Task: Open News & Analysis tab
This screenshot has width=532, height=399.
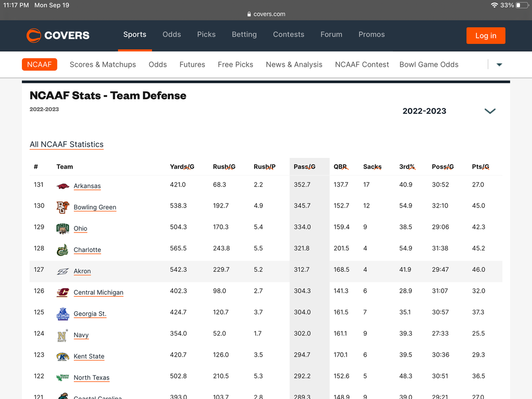Action: point(294,64)
